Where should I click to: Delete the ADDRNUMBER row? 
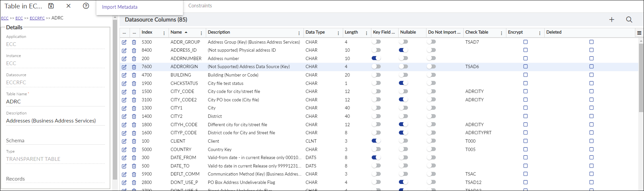(134, 58)
